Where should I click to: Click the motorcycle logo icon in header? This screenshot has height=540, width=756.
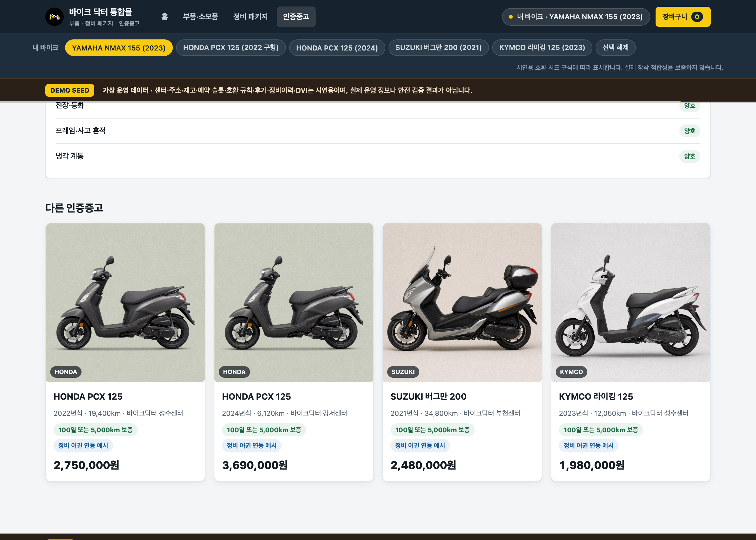[x=55, y=17]
